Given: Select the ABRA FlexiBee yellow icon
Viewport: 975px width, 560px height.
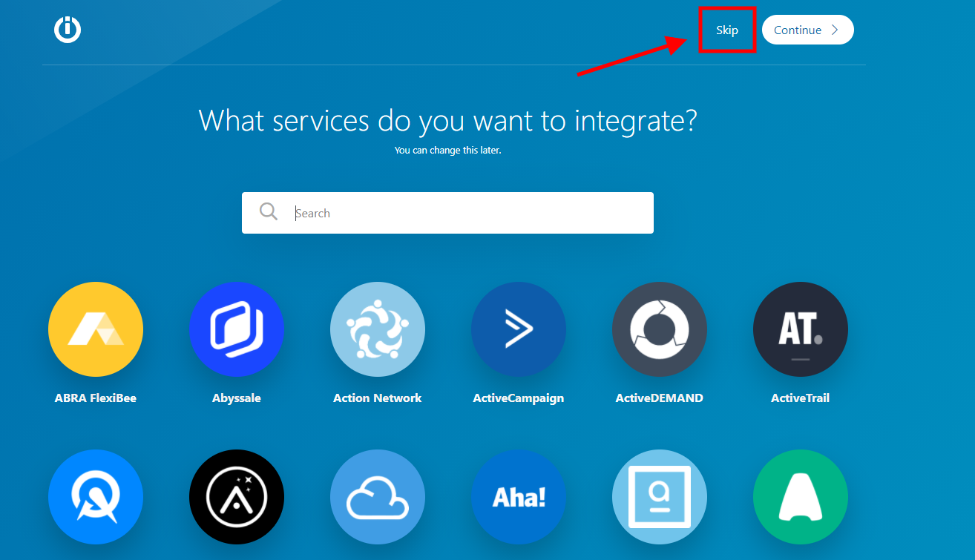Looking at the screenshot, I should pyautogui.click(x=96, y=329).
